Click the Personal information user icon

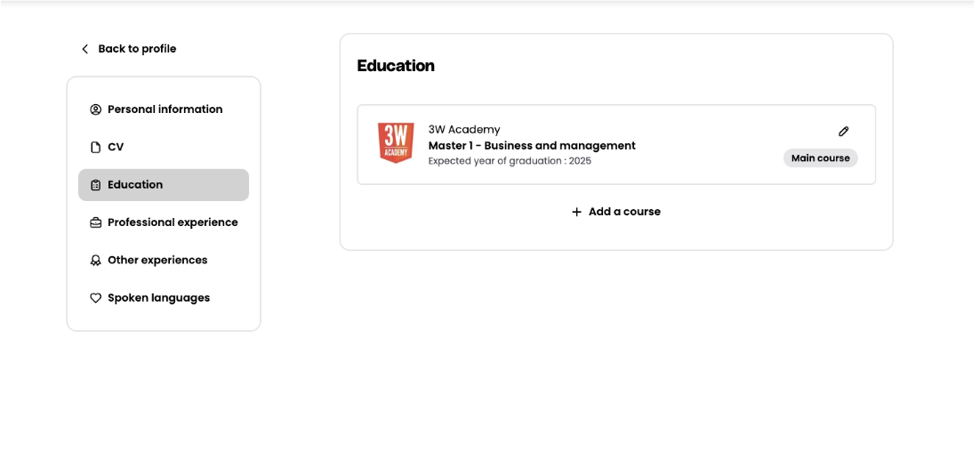96,109
